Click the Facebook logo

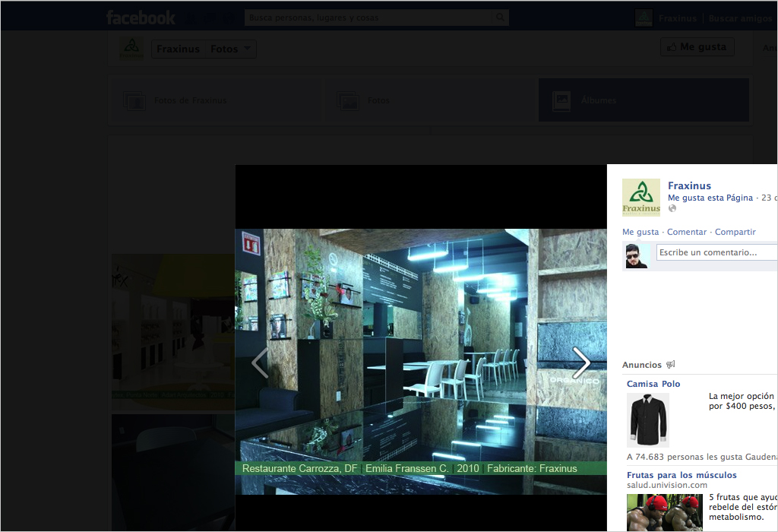click(x=141, y=17)
